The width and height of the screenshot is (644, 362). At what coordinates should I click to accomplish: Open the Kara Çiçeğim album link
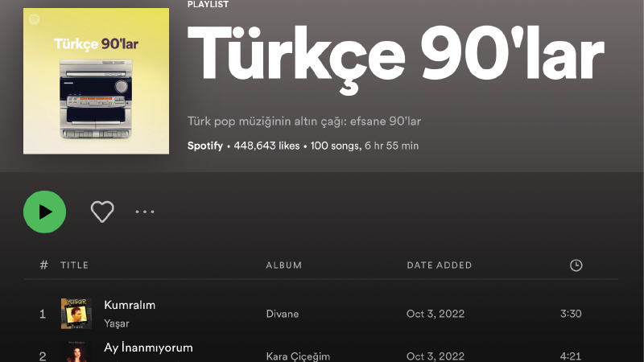click(298, 356)
